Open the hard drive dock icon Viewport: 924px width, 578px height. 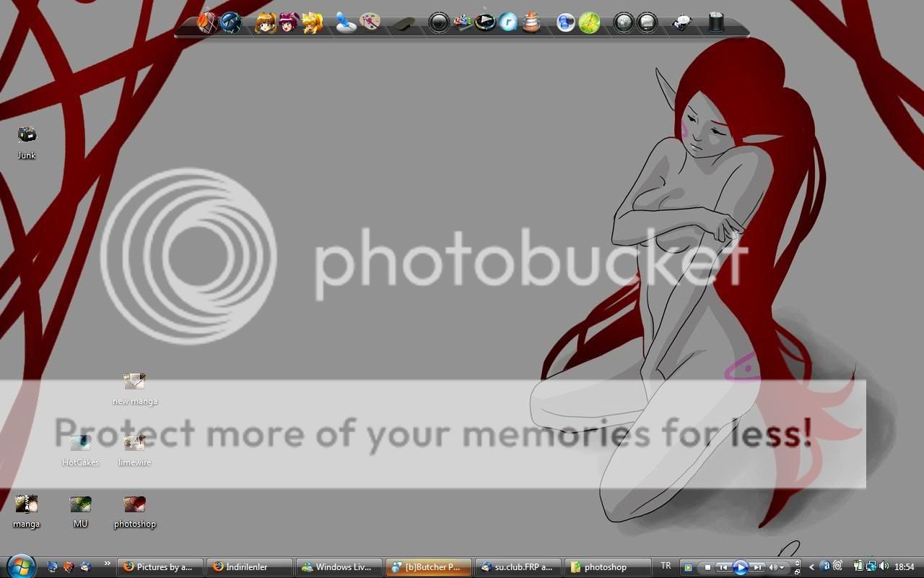[681, 23]
